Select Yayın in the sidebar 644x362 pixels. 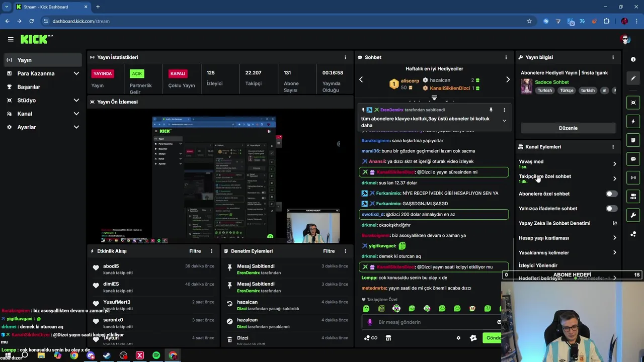point(42,60)
